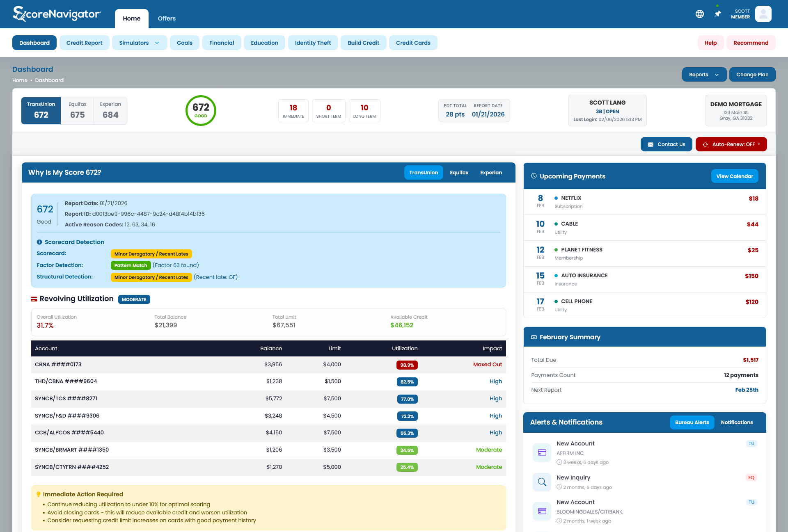This screenshot has width=788, height=532.
Task: Select the High impact link for SYNCB/TCS
Action: click(x=495, y=398)
